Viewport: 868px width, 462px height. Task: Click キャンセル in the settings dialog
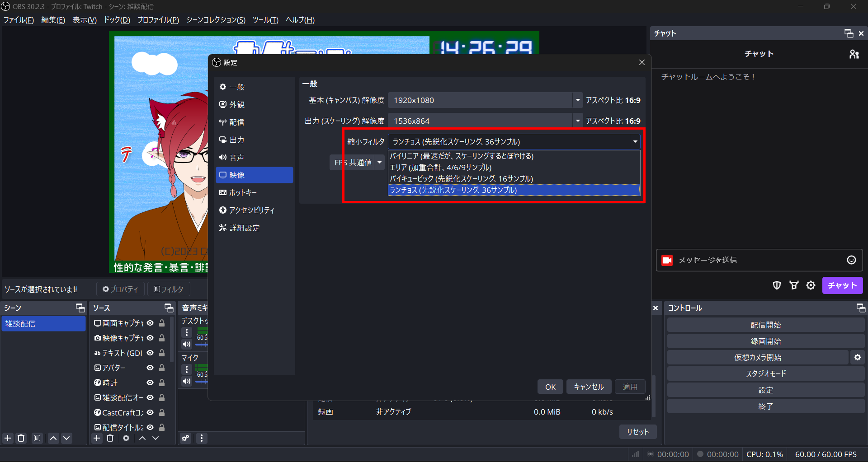click(589, 387)
